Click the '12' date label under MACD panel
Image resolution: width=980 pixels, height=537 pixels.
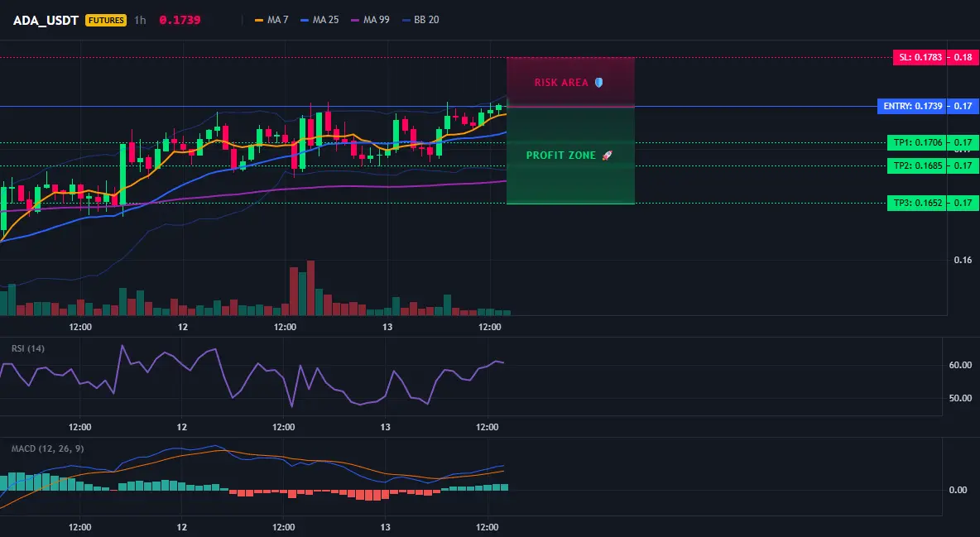click(181, 527)
